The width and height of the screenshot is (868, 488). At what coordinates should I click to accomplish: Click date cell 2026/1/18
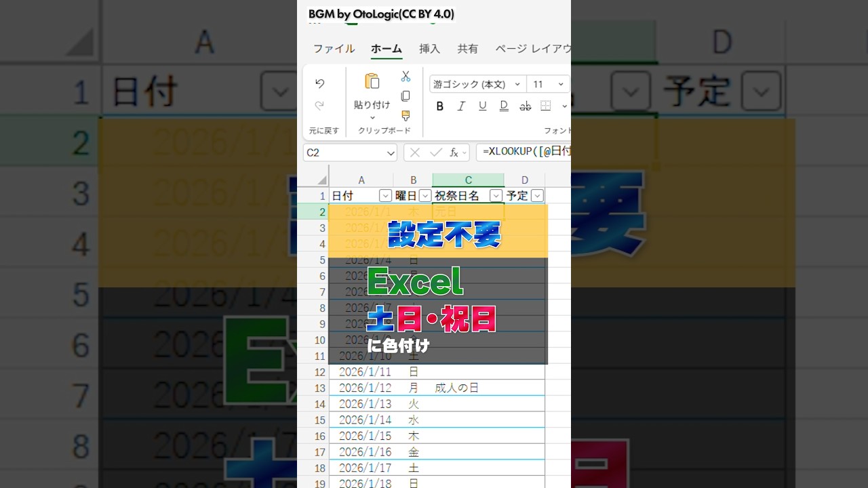[x=361, y=484]
